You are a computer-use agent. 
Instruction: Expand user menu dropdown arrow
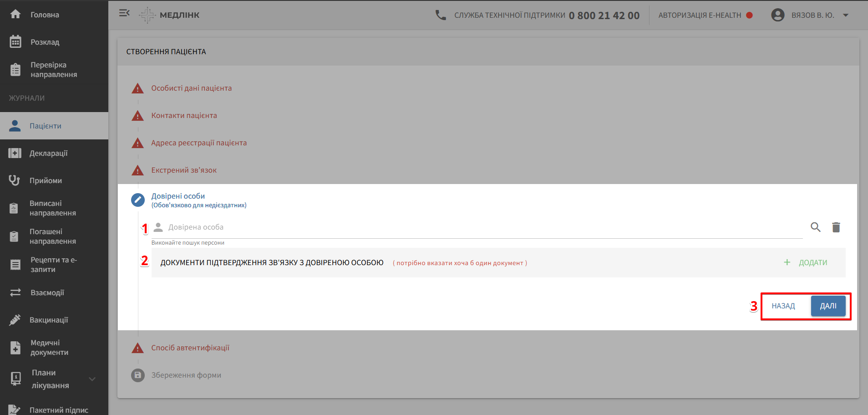pyautogui.click(x=846, y=15)
